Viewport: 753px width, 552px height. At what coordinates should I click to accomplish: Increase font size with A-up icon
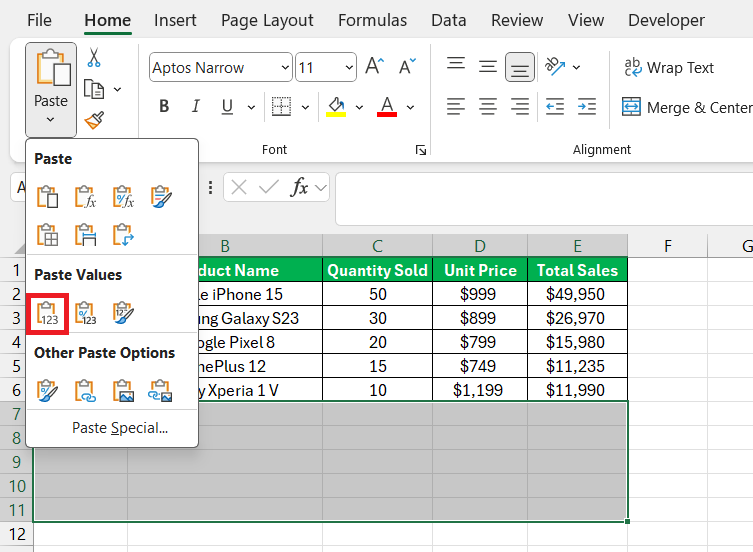375,67
